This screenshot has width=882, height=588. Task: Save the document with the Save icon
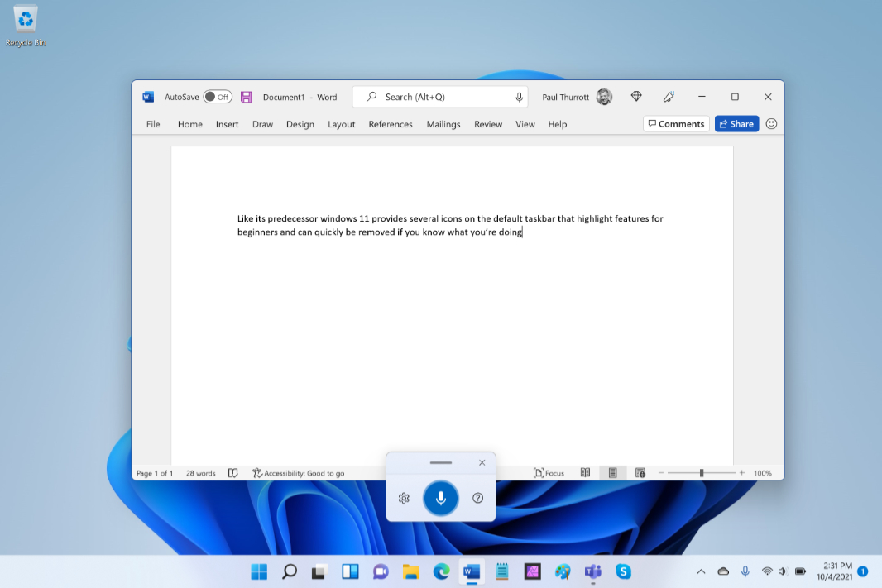click(x=246, y=97)
